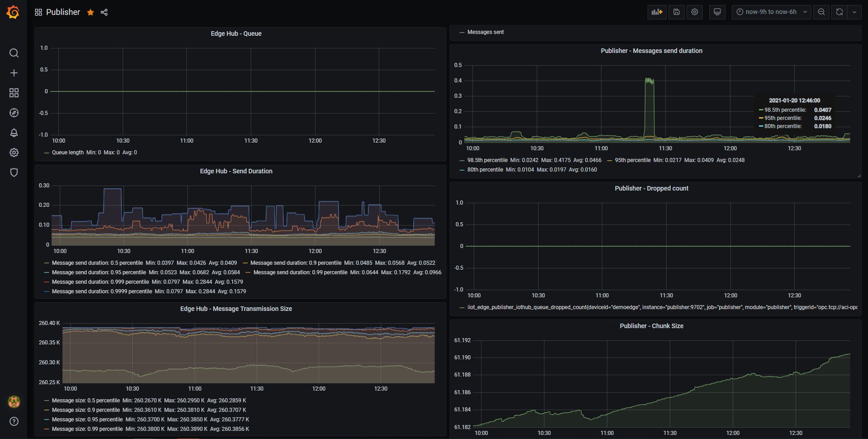Open the Configuration gear in sidebar

[x=14, y=153]
